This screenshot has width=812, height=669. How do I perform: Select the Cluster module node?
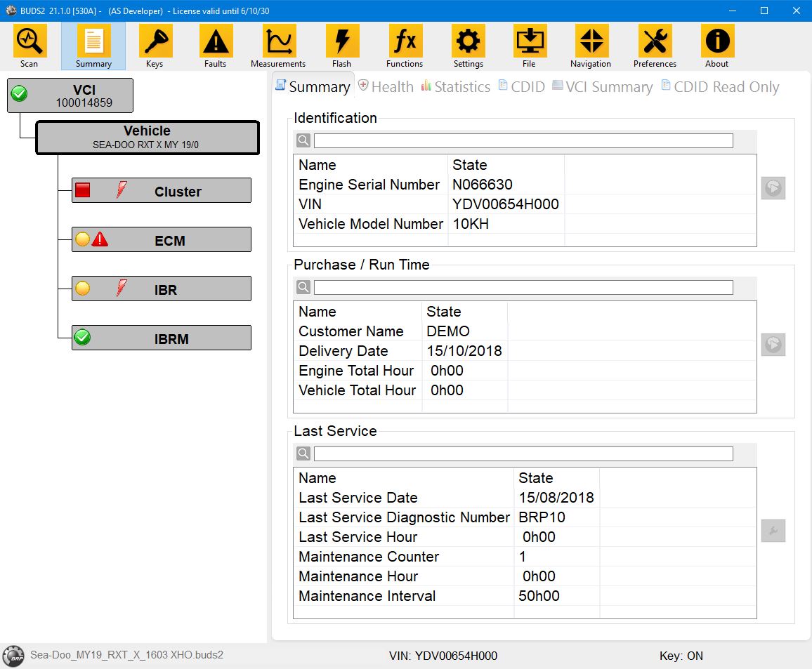162,191
